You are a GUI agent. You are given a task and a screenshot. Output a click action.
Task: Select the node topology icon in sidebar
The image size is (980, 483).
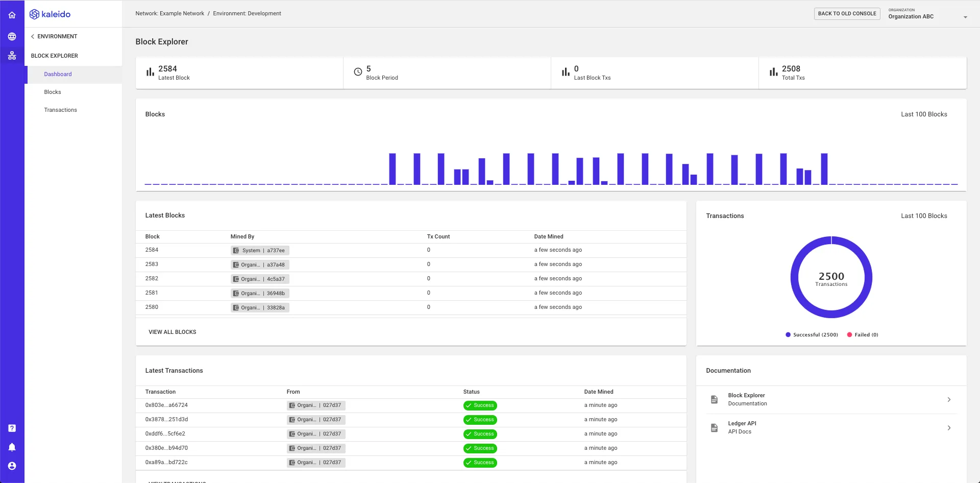[12, 56]
